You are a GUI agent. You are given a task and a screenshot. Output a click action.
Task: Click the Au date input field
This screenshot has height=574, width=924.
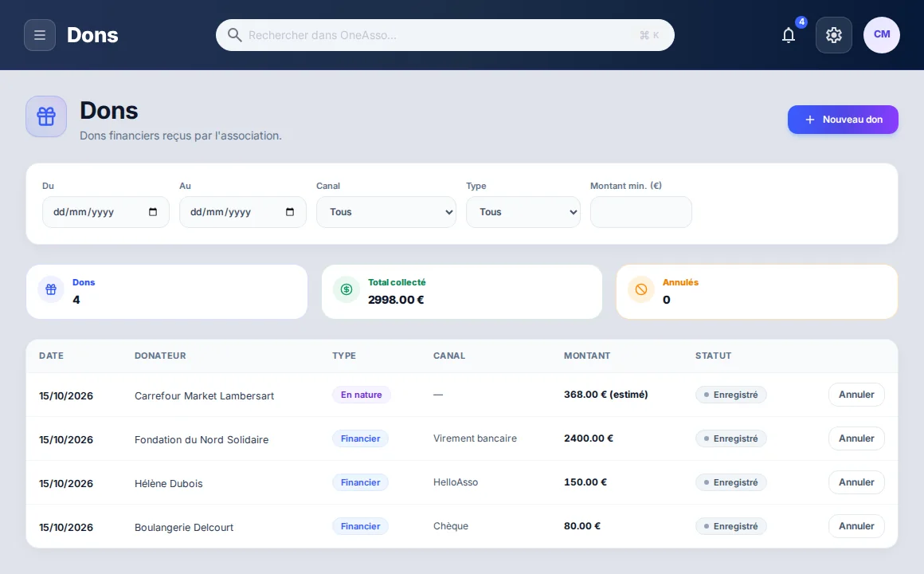(x=242, y=212)
